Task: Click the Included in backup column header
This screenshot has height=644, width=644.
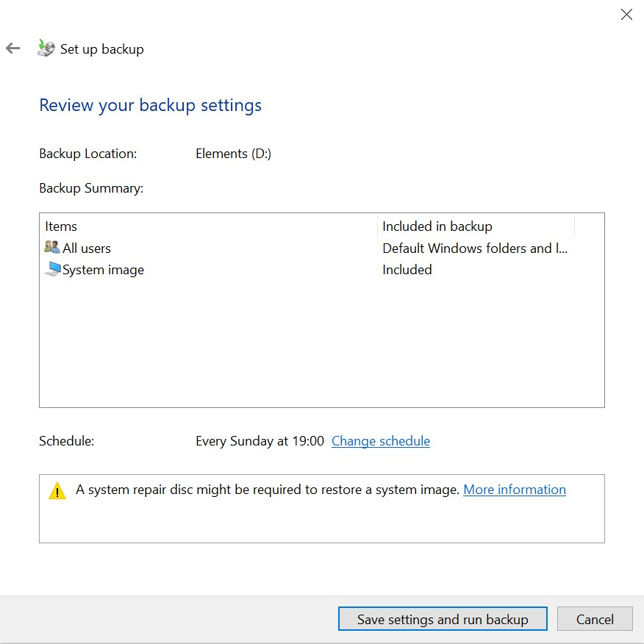Action: pyautogui.click(x=437, y=226)
